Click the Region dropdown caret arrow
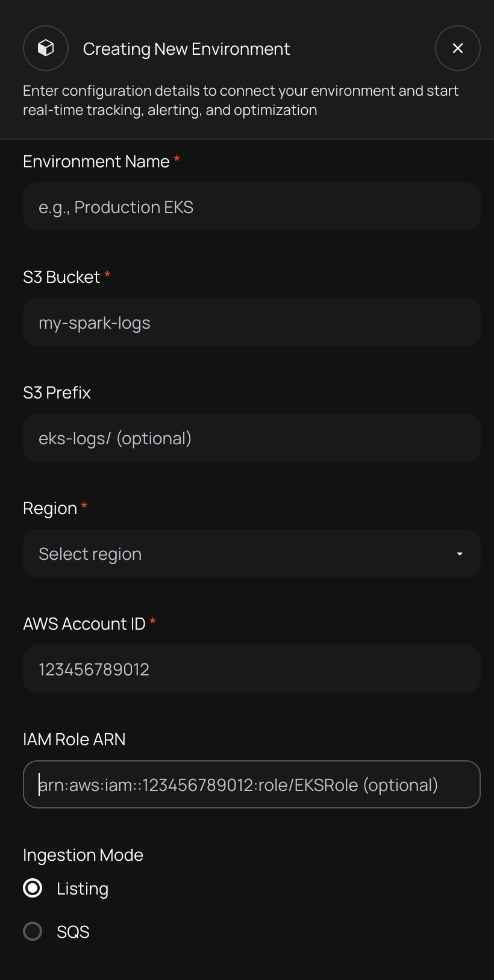Screen dimensions: 494x980 (460, 554)
